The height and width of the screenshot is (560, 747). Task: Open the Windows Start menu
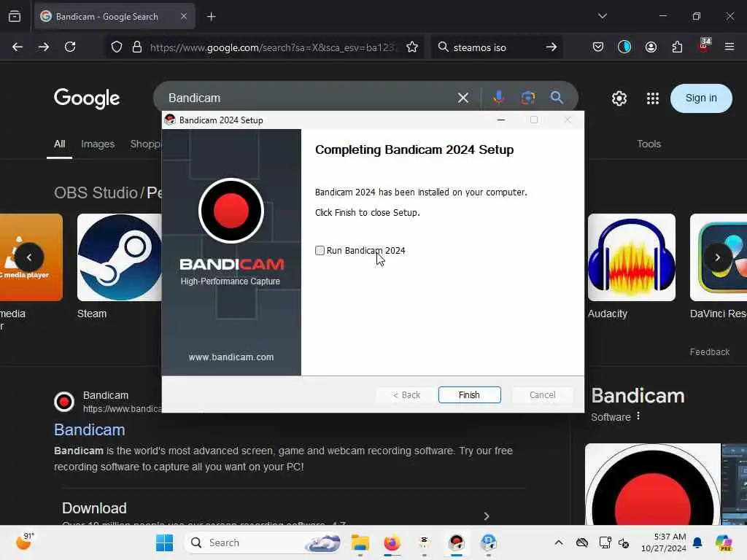coord(164,542)
